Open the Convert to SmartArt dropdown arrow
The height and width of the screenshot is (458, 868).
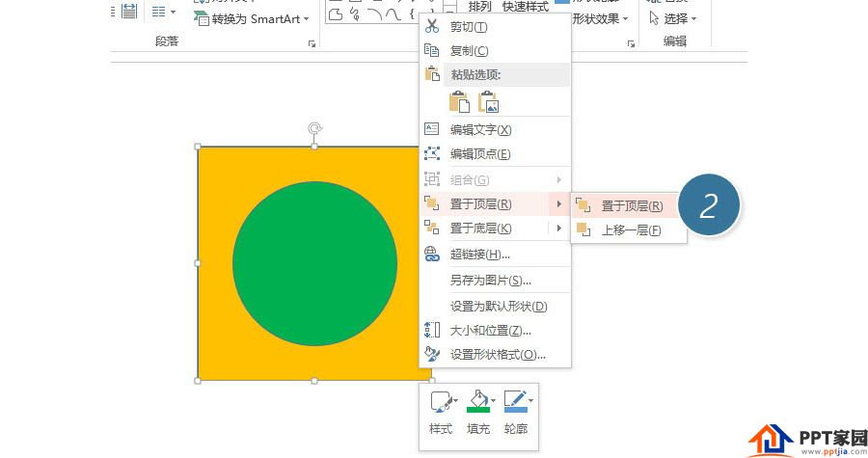coord(306,19)
